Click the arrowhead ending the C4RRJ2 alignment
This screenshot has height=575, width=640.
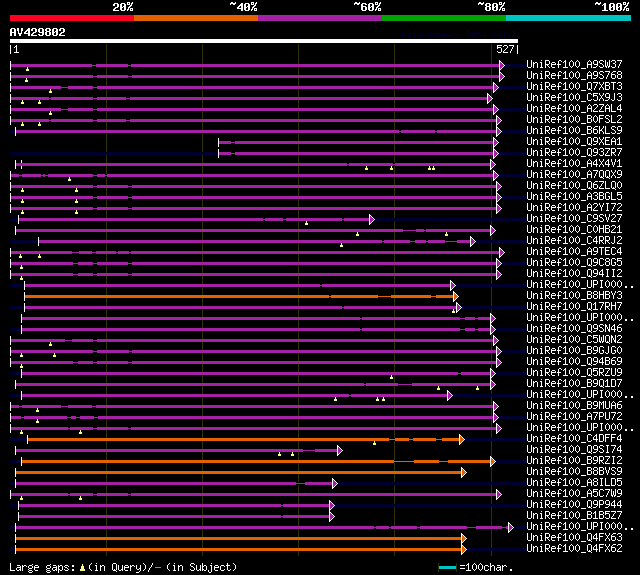coord(473,241)
